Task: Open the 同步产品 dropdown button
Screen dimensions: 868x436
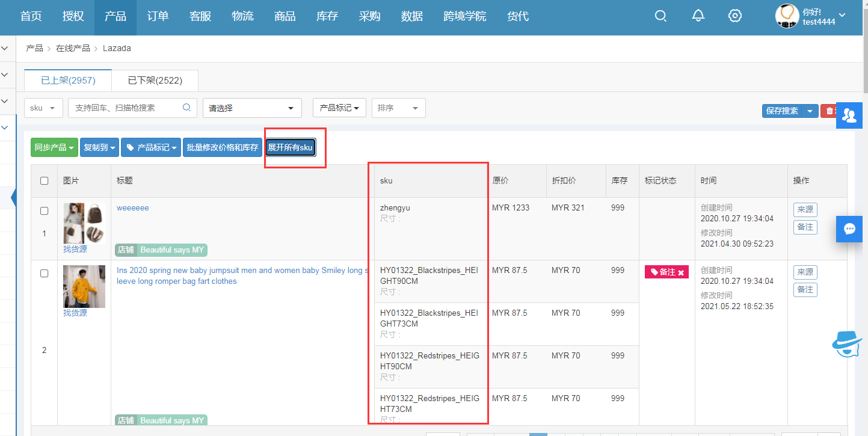Action: click(54, 147)
